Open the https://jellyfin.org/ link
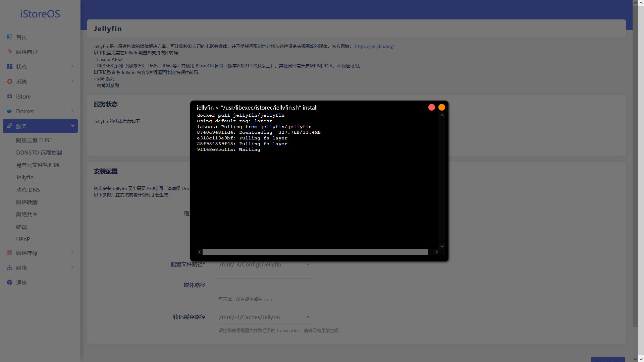Screen dimensions: 644x362 click(374, 46)
